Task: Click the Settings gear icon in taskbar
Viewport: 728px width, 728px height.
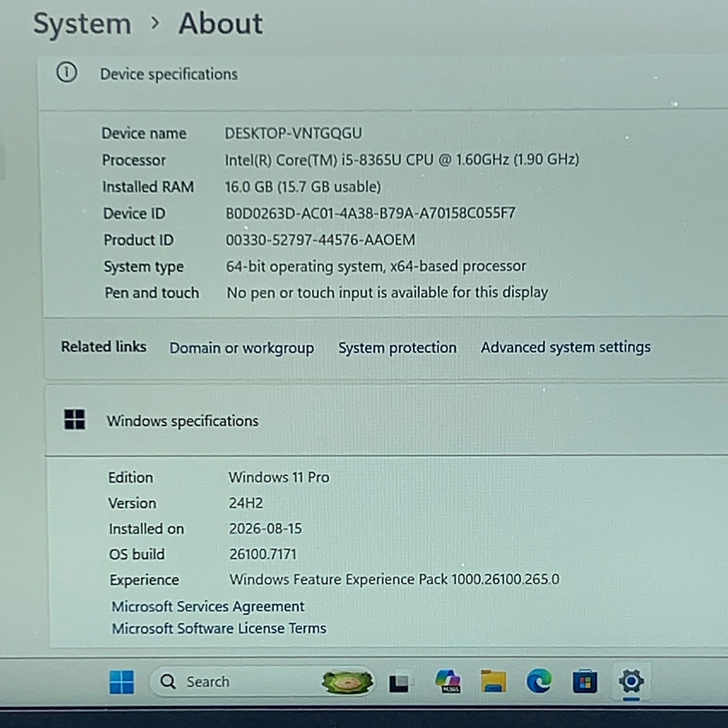Action: [631, 681]
